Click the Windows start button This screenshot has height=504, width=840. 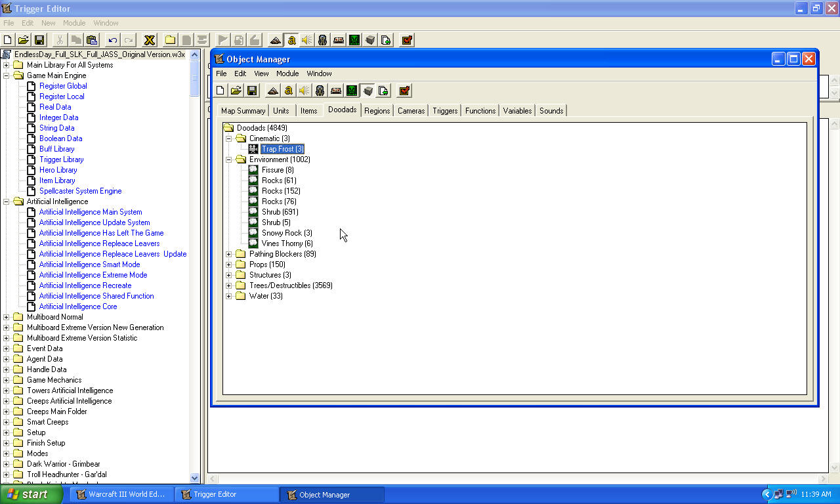pos(31,494)
